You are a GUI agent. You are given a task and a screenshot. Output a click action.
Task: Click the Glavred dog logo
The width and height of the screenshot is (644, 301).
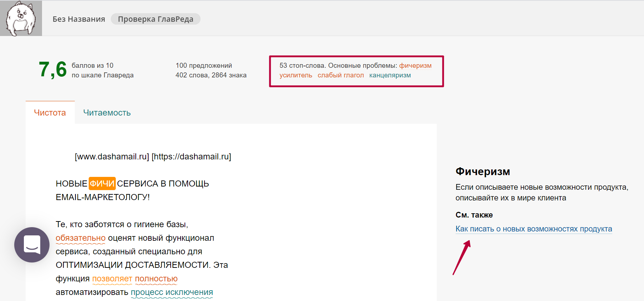pyautogui.click(x=21, y=18)
